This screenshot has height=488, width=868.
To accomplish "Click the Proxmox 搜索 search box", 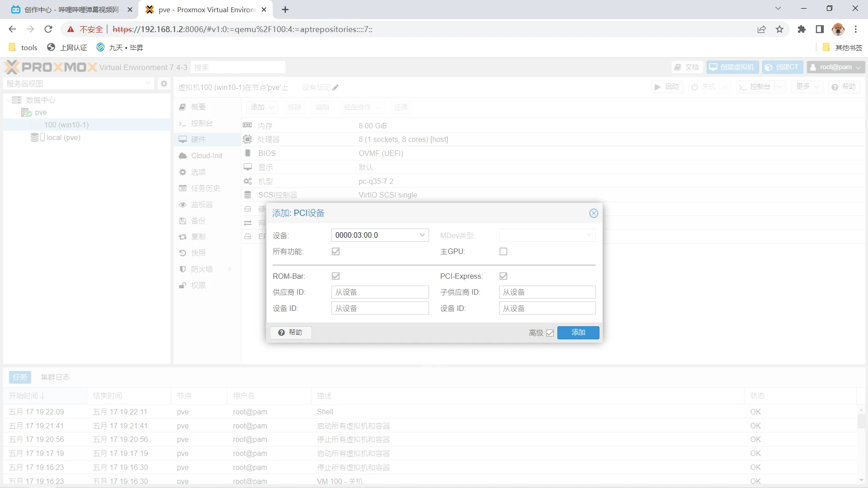I will [x=238, y=67].
